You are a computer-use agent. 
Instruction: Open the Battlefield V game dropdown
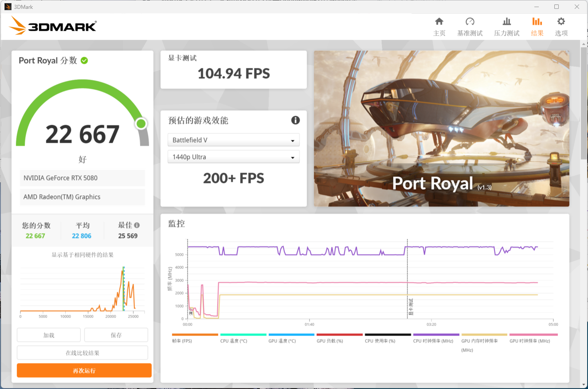[x=234, y=140]
